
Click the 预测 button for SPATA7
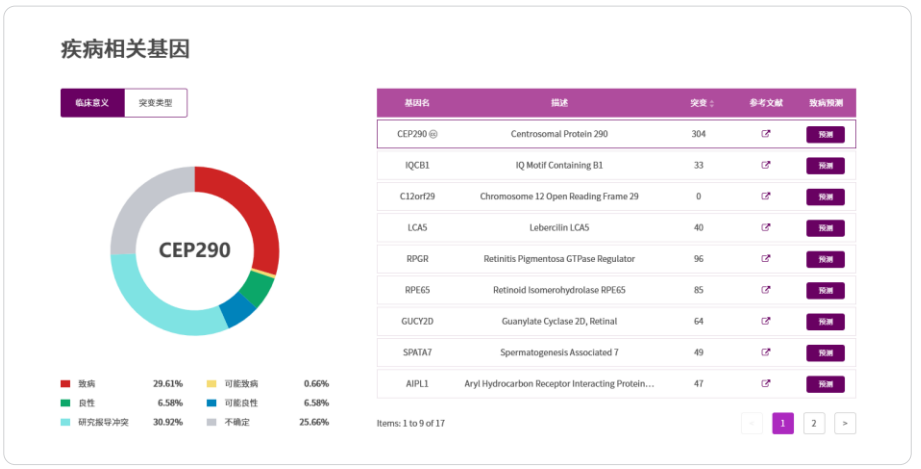[x=825, y=353]
